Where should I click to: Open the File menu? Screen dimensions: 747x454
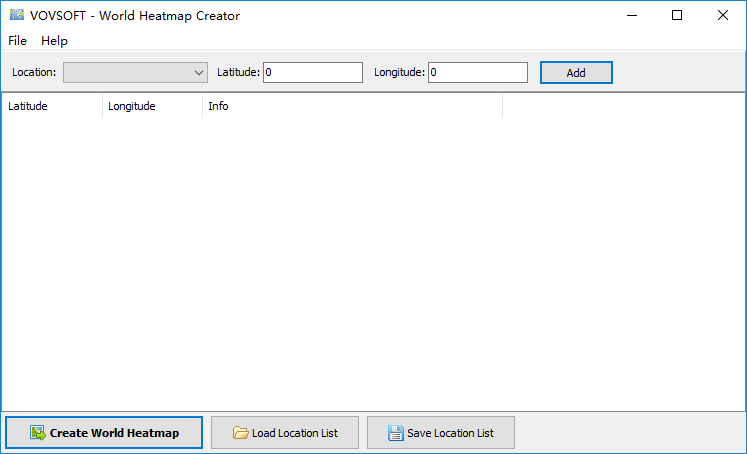pyautogui.click(x=17, y=40)
